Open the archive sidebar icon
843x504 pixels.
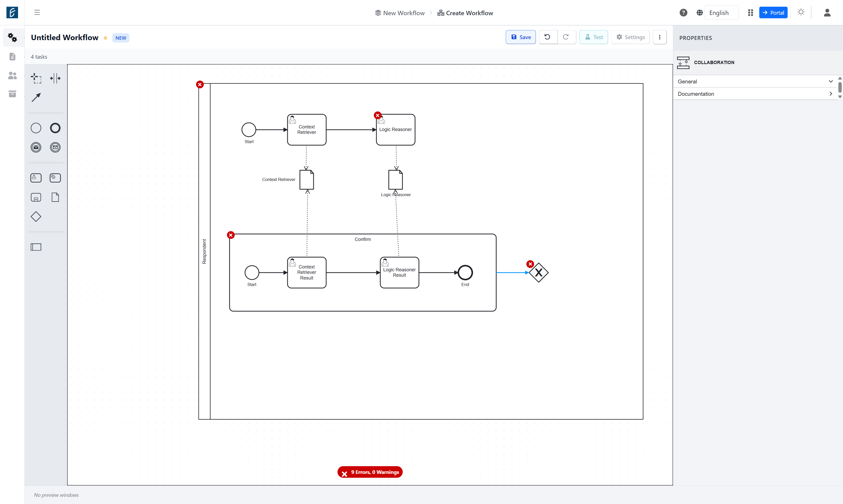[x=12, y=94]
